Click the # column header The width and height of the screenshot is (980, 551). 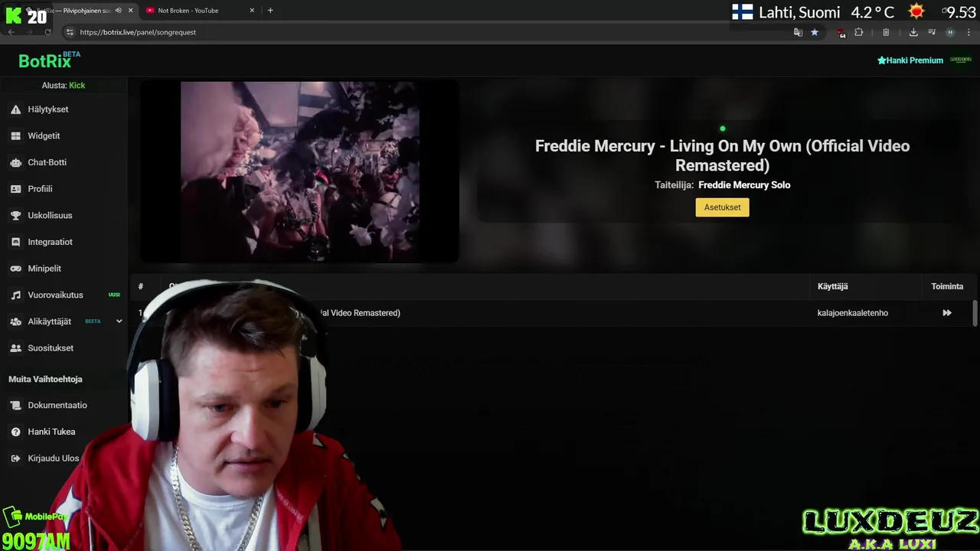click(x=141, y=286)
